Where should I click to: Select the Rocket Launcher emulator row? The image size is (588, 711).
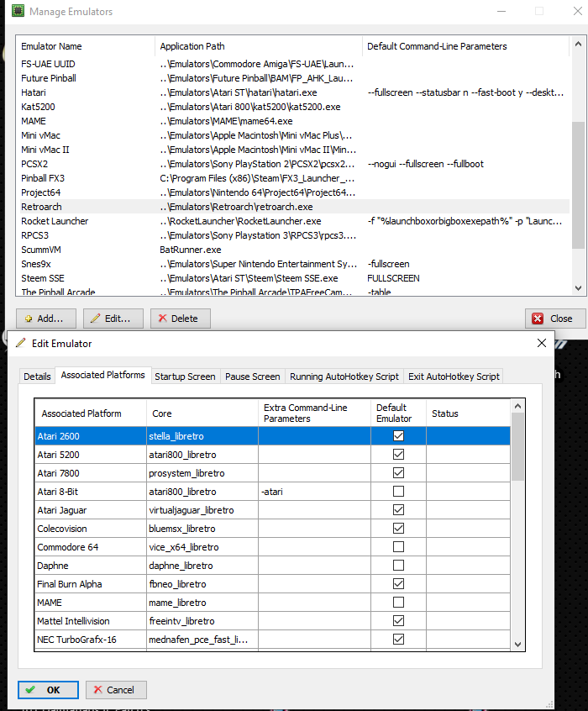tap(295, 221)
